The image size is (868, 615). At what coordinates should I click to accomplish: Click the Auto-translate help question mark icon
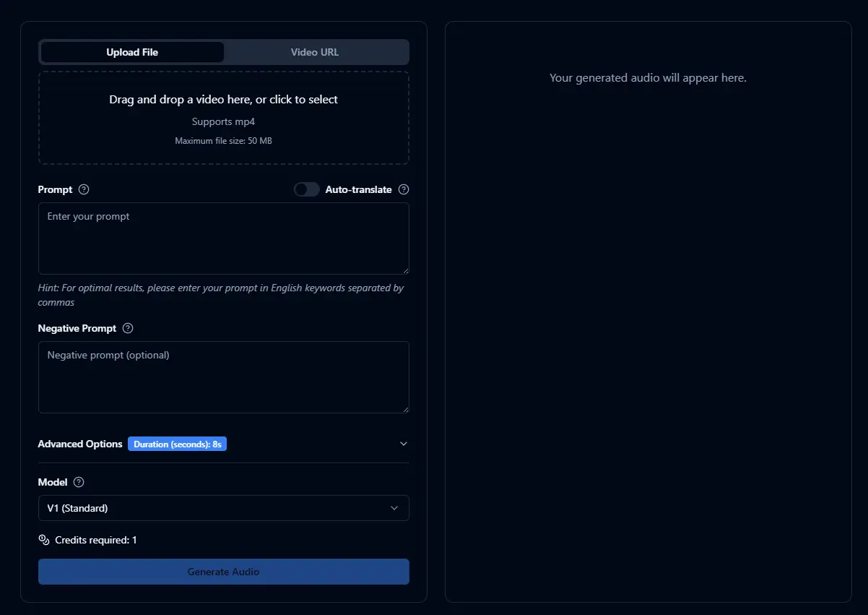404,189
